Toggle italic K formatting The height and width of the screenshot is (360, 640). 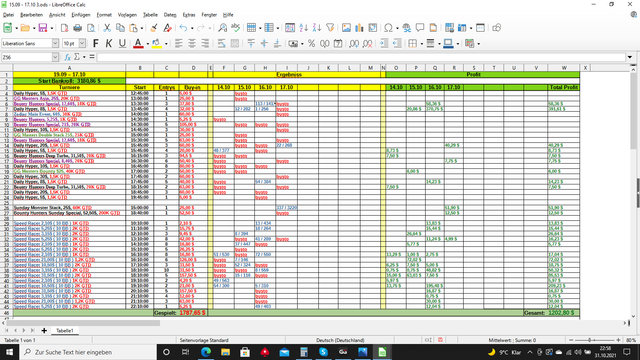coord(109,43)
